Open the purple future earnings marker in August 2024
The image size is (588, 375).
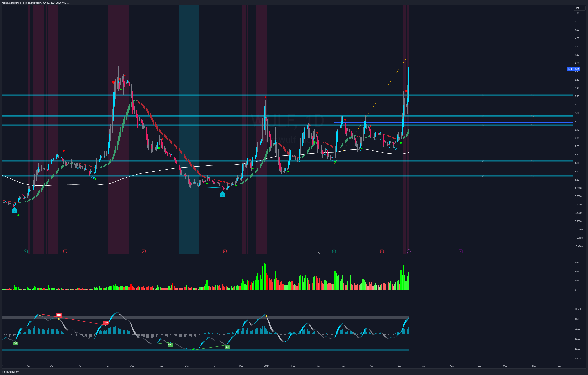(x=461, y=251)
